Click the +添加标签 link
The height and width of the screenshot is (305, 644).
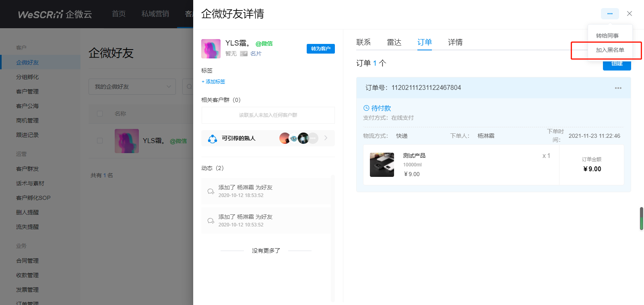click(x=213, y=81)
